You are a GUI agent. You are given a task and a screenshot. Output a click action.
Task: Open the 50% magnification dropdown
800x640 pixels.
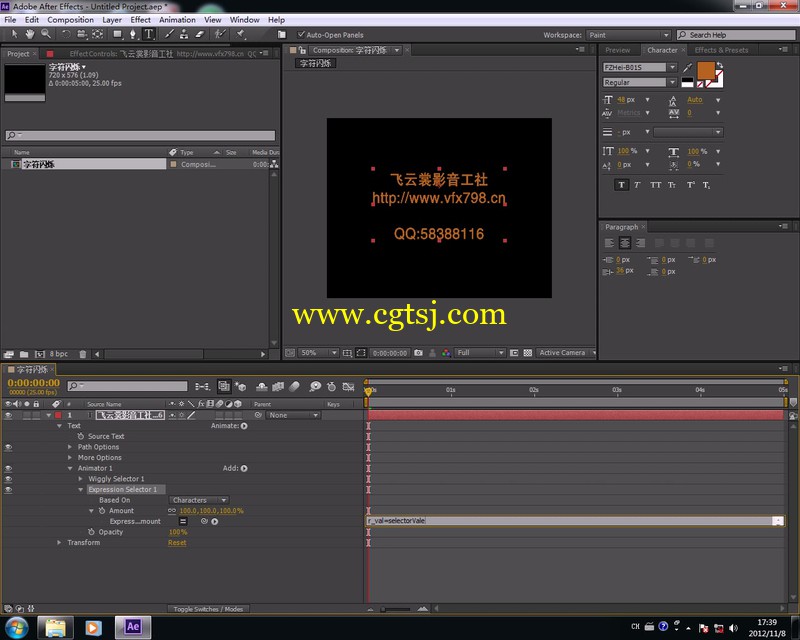click(x=318, y=353)
